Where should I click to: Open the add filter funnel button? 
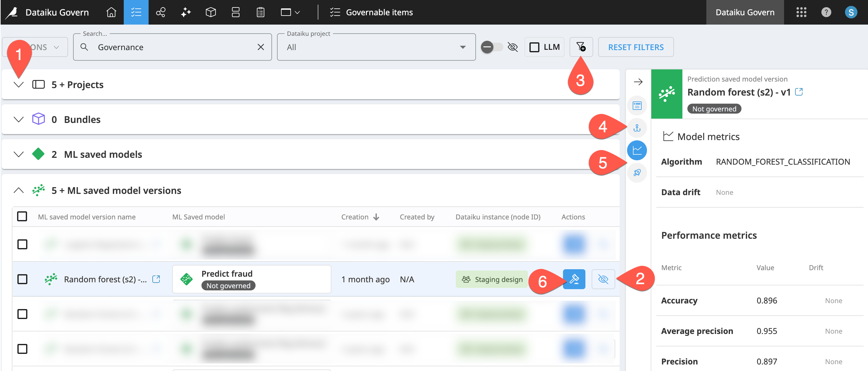click(x=581, y=47)
